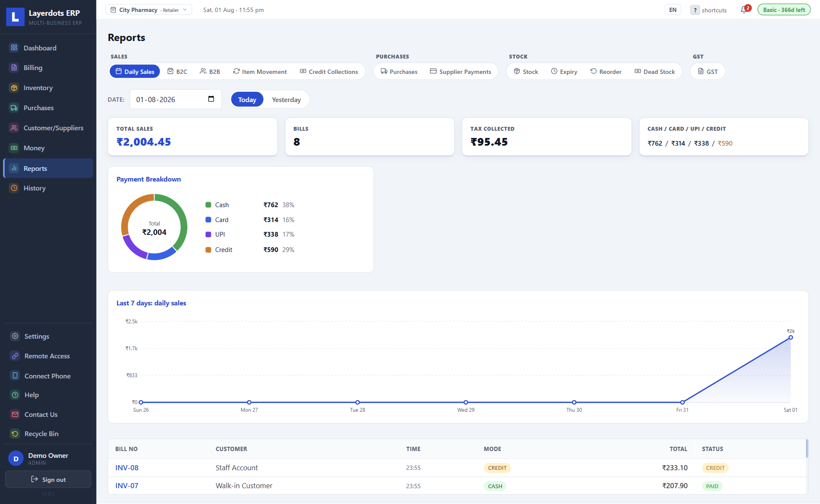The height and width of the screenshot is (504, 820).
Task: Click the TOTAL column header
Action: (x=678, y=449)
